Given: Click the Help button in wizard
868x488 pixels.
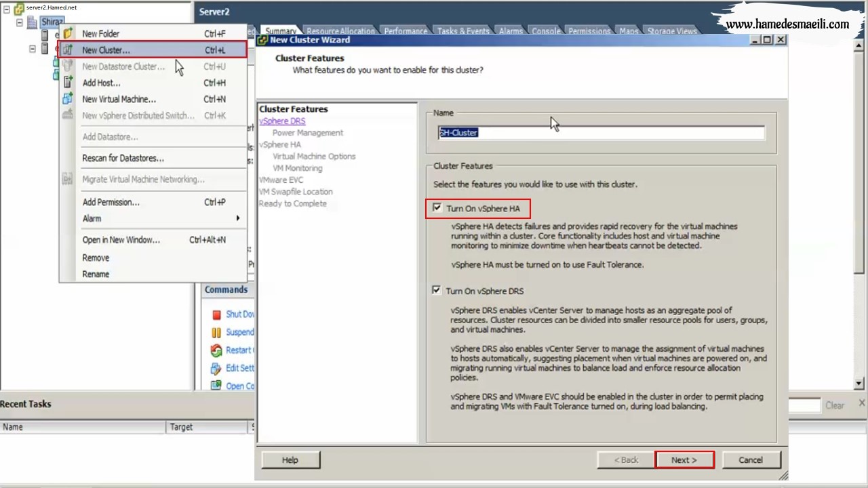Looking at the screenshot, I should pos(290,460).
